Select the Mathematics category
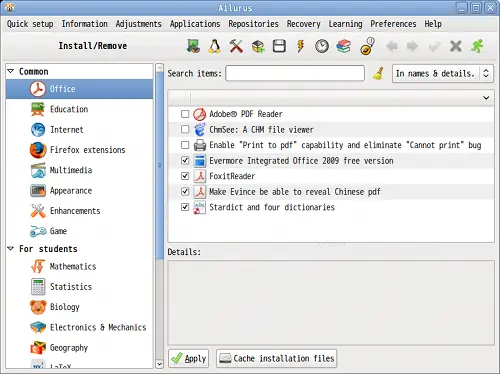 pos(79,266)
